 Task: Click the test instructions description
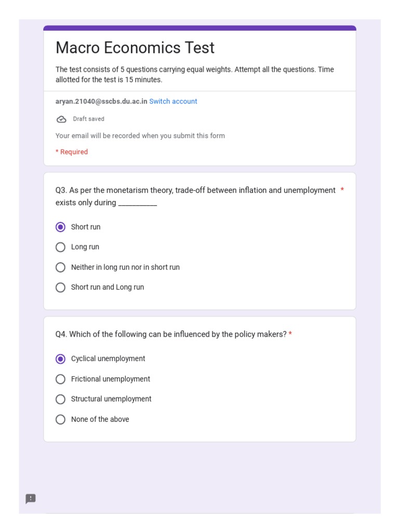[194, 75]
